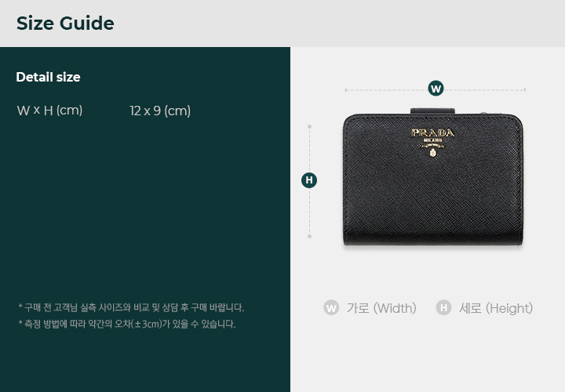Select the black Prada wallet image

432,177
